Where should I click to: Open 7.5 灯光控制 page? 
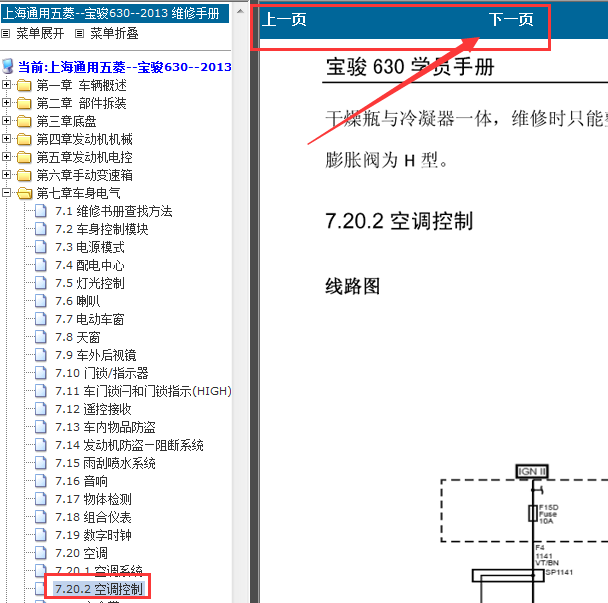click(x=90, y=283)
